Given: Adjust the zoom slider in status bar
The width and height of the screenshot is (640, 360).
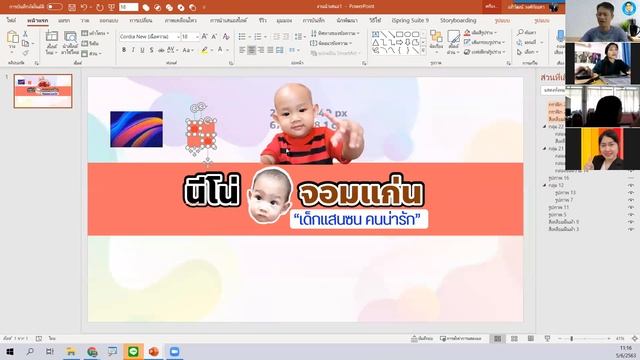Looking at the screenshot, I should tap(571, 339).
